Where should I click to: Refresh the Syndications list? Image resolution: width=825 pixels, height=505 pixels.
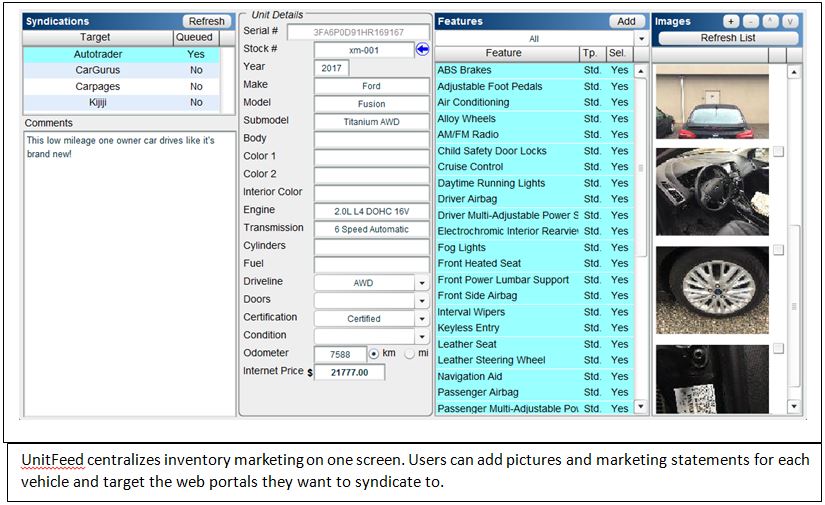[x=207, y=21]
